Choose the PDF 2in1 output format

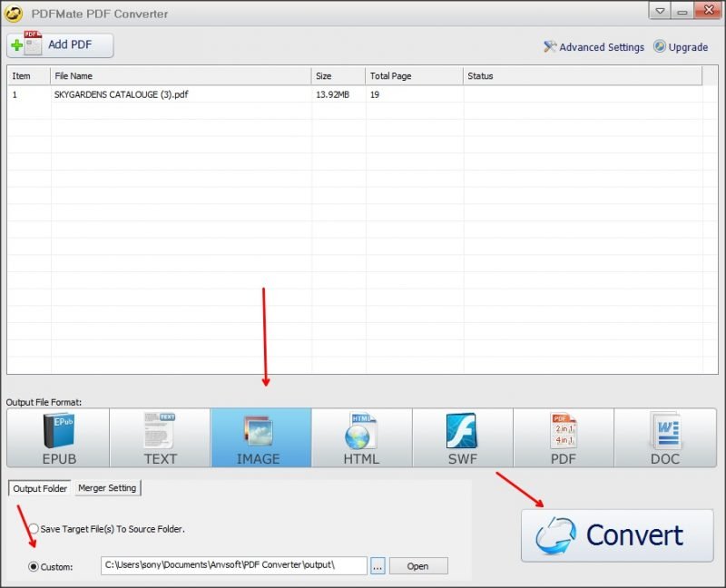(564, 438)
